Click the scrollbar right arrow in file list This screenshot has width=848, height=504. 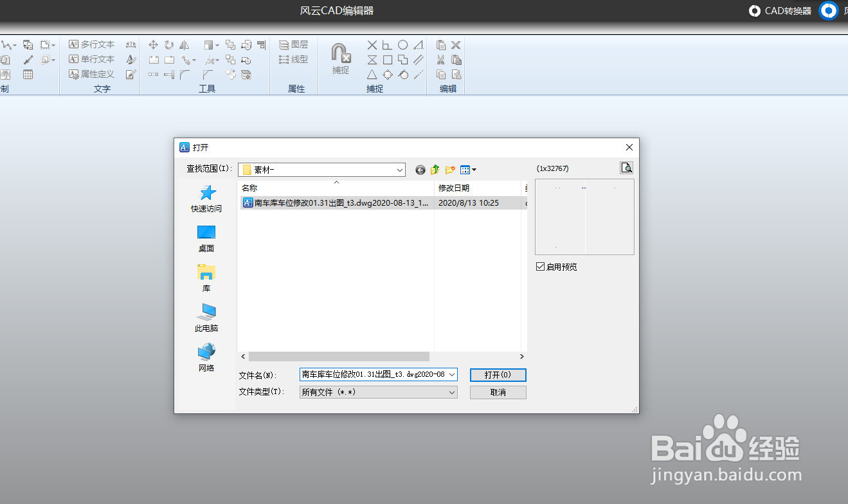522,356
